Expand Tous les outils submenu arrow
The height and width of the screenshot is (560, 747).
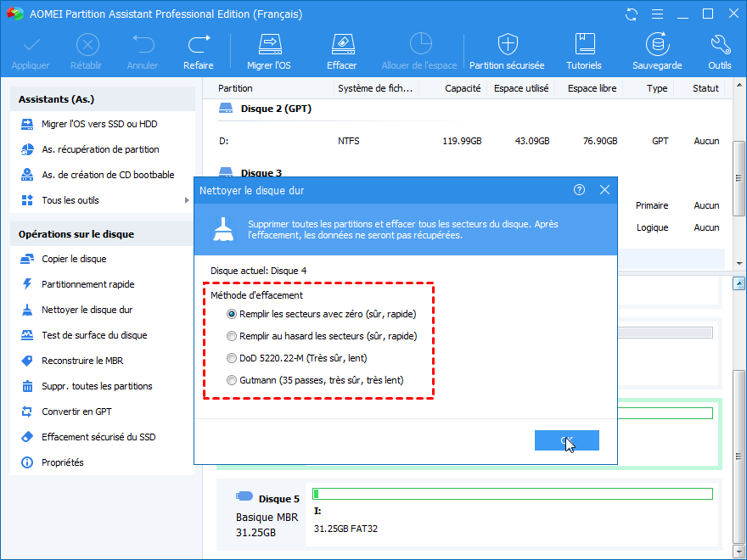(187, 200)
